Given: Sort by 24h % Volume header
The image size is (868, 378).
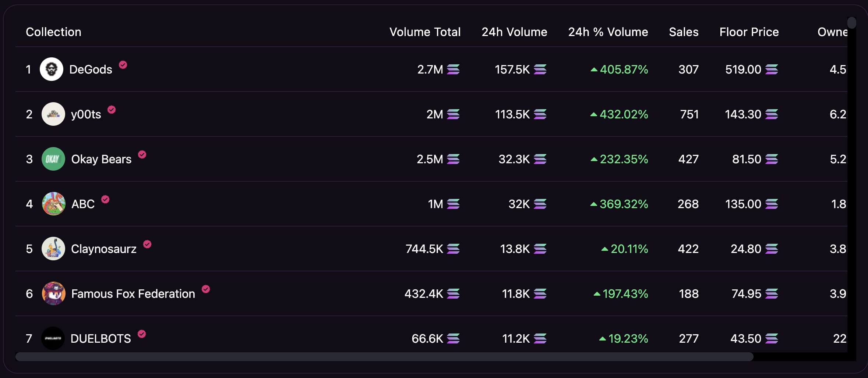Looking at the screenshot, I should pyautogui.click(x=608, y=32).
